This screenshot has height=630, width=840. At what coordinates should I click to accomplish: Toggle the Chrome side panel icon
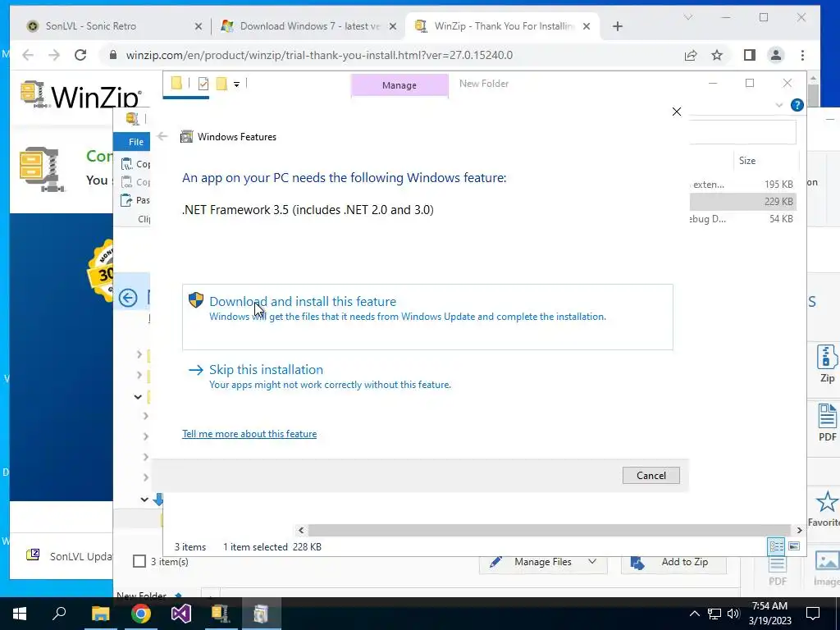point(750,55)
